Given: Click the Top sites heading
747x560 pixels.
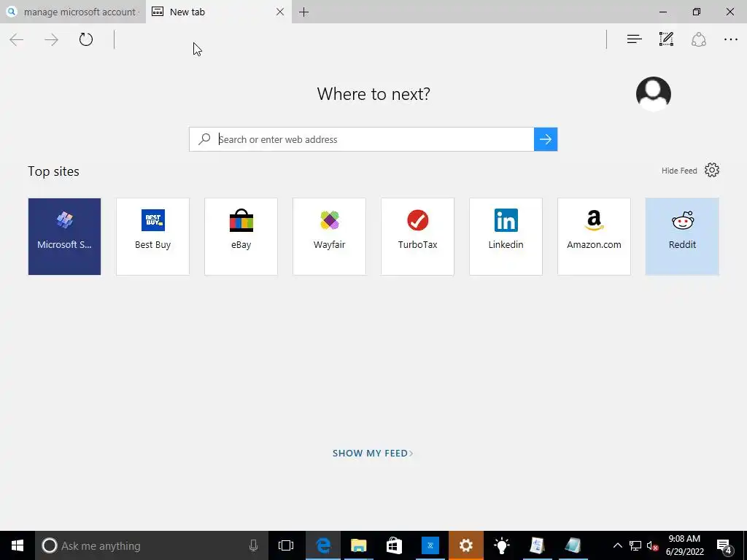Looking at the screenshot, I should coord(53,171).
